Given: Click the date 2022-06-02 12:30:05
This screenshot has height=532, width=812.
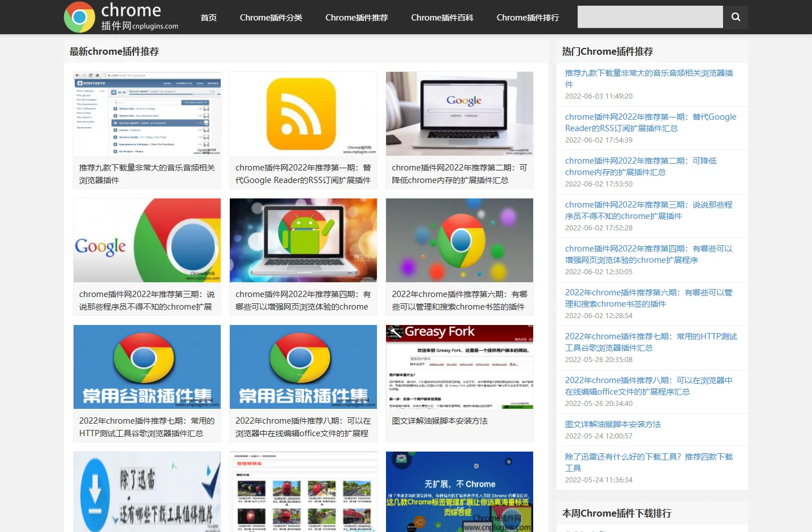Looking at the screenshot, I should 599,272.
